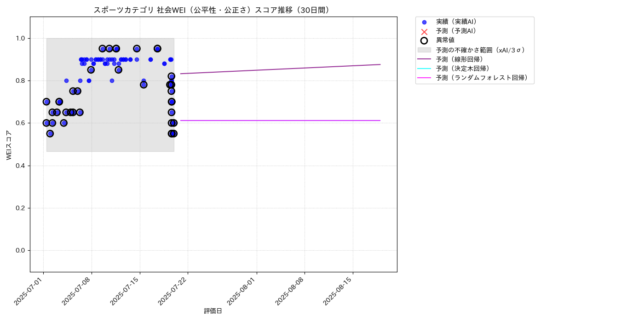Click the 異常値 legend label
The image size is (644, 322).
pos(445,40)
